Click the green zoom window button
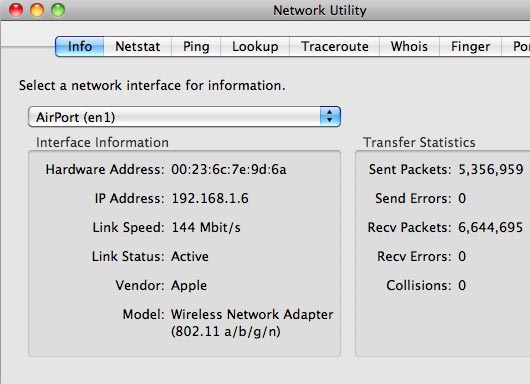530x384 pixels. (x=58, y=10)
